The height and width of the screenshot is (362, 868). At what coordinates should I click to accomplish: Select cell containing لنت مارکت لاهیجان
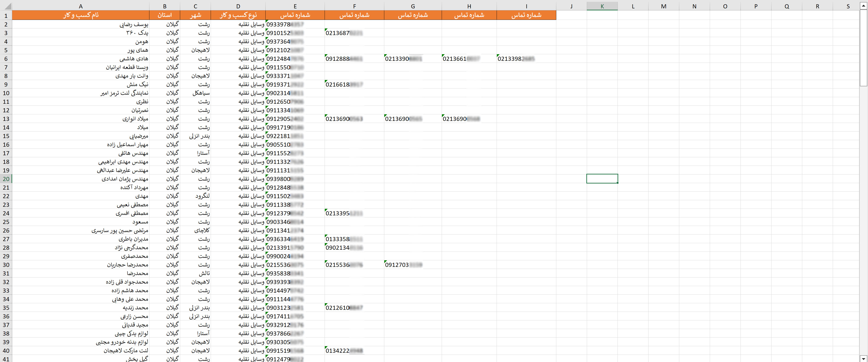click(80, 350)
